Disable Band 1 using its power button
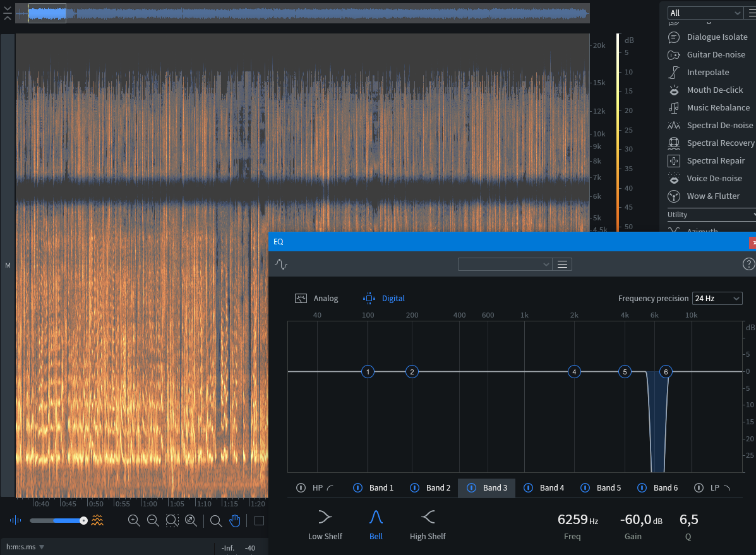Screen dimensions: 756x555 [x=357, y=487]
